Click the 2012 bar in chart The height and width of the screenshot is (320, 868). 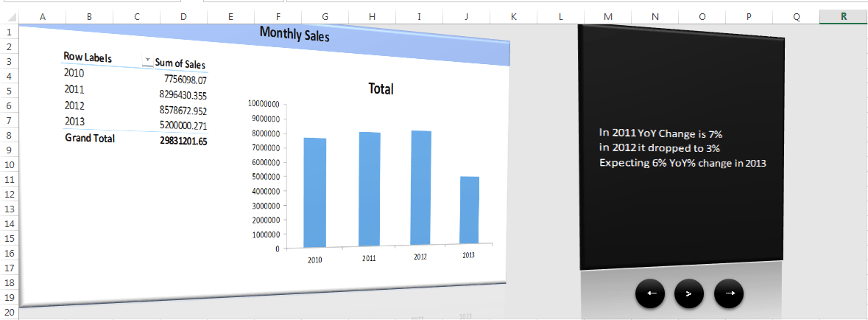[x=420, y=187]
